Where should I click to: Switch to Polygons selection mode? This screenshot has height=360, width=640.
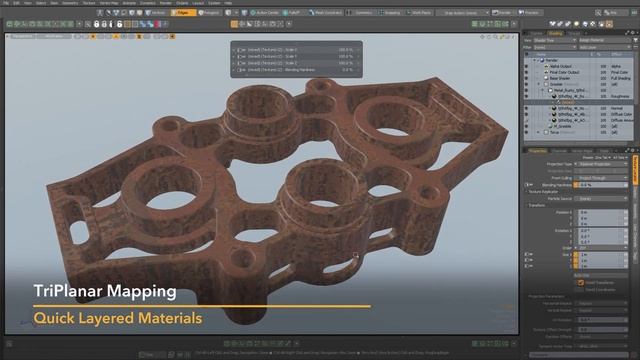pos(209,13)
